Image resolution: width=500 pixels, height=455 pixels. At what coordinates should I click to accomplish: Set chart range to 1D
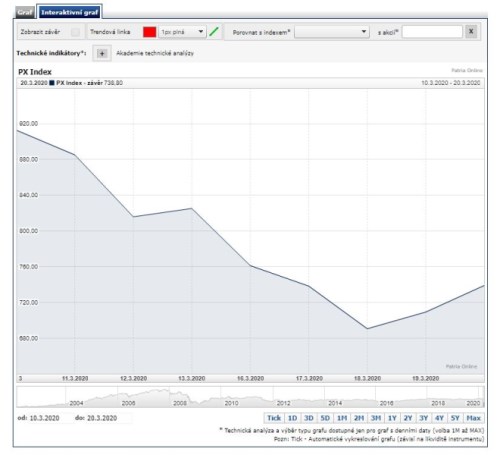click(x=292, y=418)
